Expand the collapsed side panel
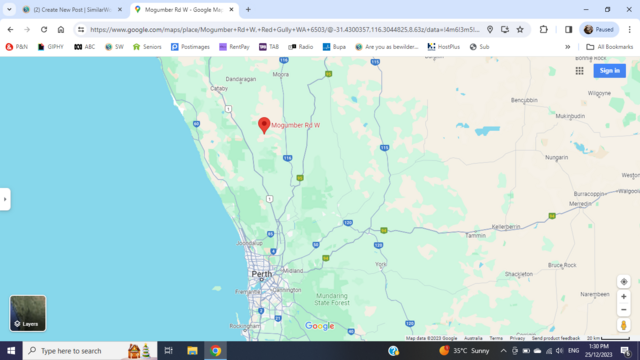The width and height of the screenshot is (640, 360). [x=5, y=199]
